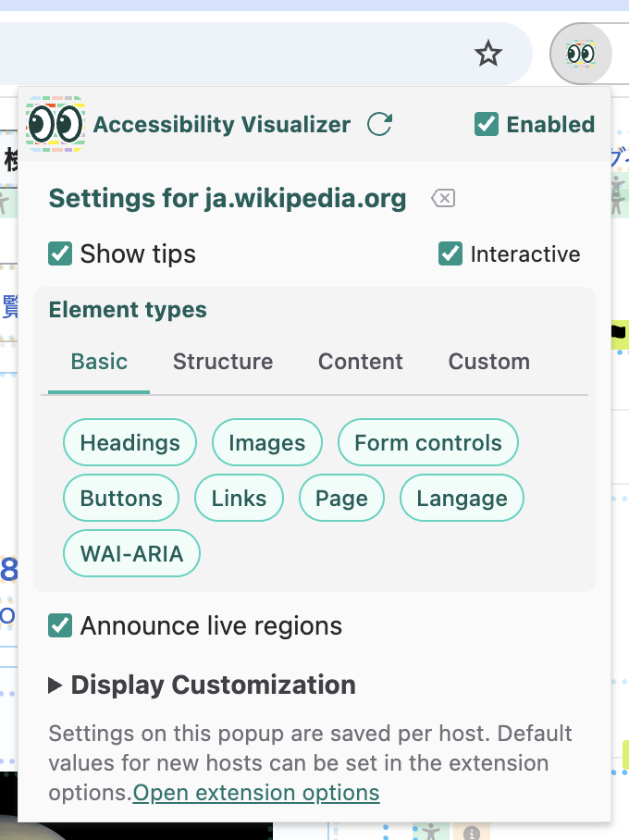629x840 pixels.
Task: Open the Content tab
Action: [x=360, y=362]
